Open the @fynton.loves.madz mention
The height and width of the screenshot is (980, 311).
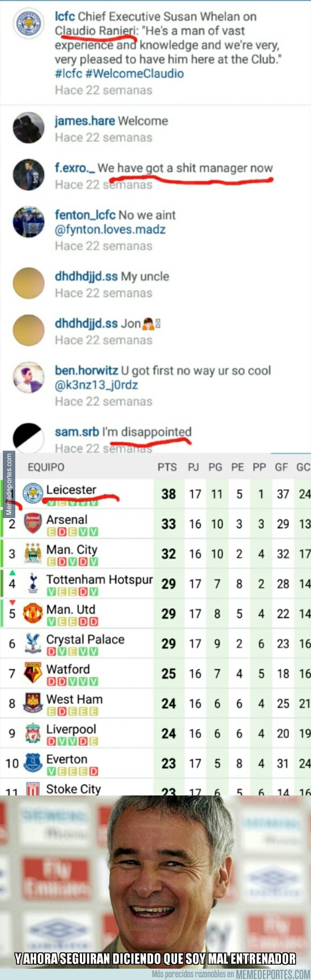(x=110, y=230)
